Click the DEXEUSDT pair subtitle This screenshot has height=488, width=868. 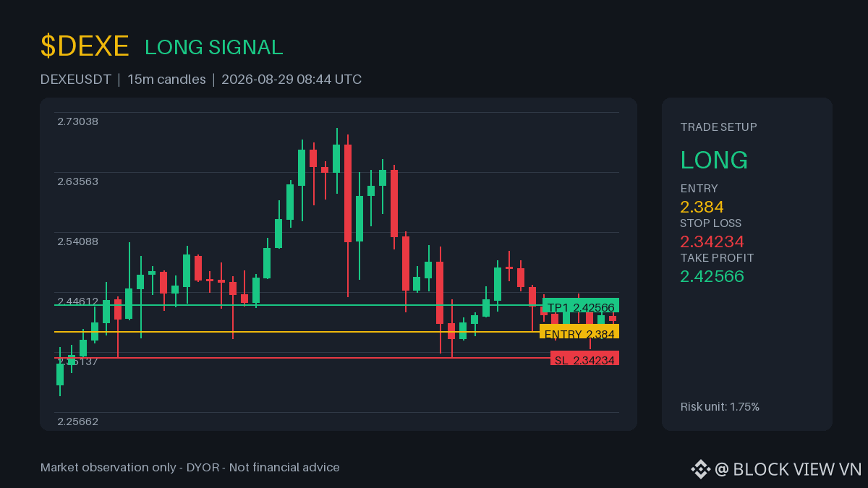tap(76, 80)
